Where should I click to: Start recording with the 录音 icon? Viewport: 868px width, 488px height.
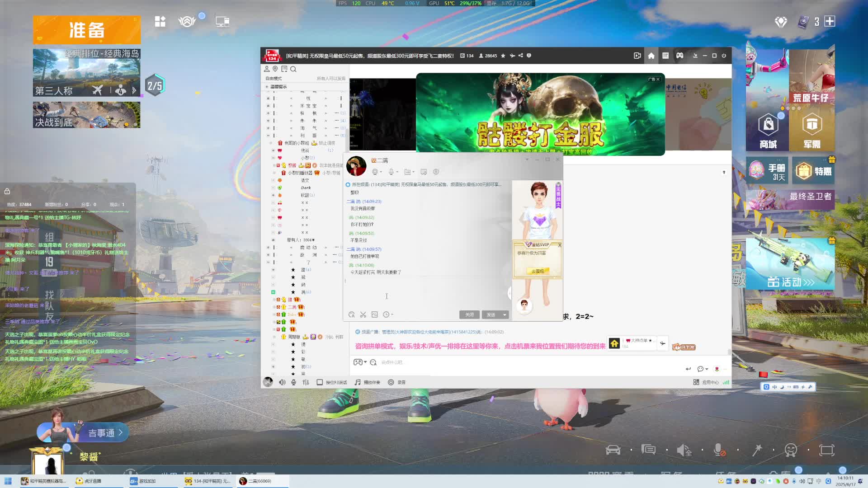coord(391,382)
